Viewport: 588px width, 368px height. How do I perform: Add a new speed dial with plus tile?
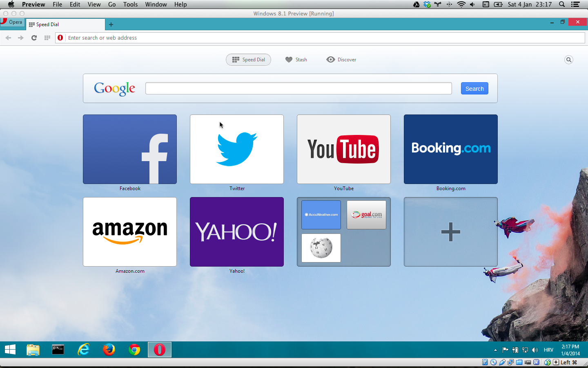[x=451, y=232]
